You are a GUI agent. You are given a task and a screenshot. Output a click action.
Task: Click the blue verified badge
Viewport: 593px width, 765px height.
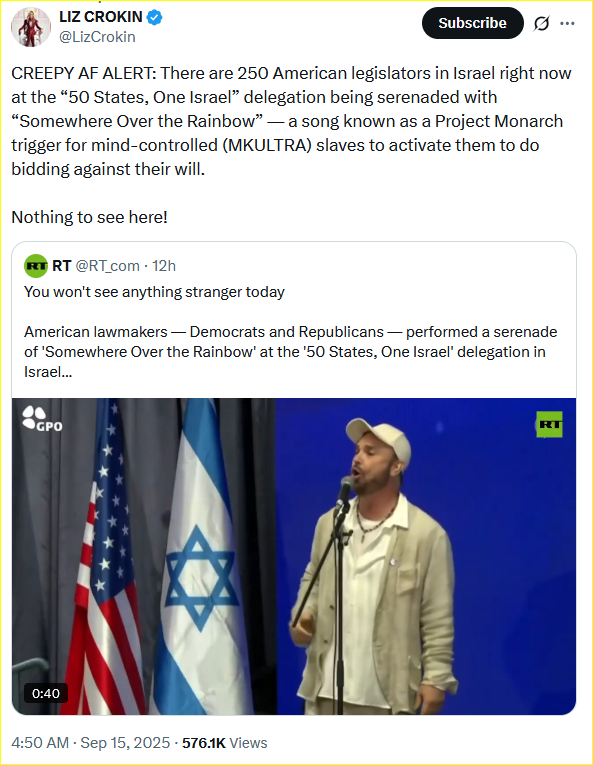[x=155, y=18]
